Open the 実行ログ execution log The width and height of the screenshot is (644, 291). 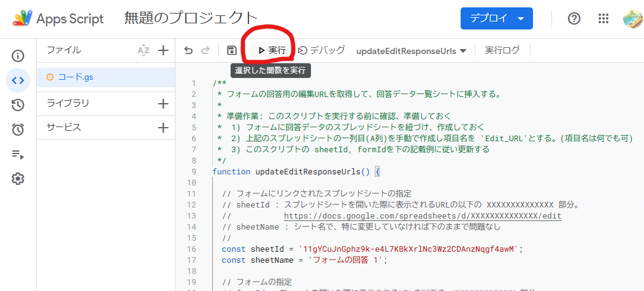[x=502, y=50]
